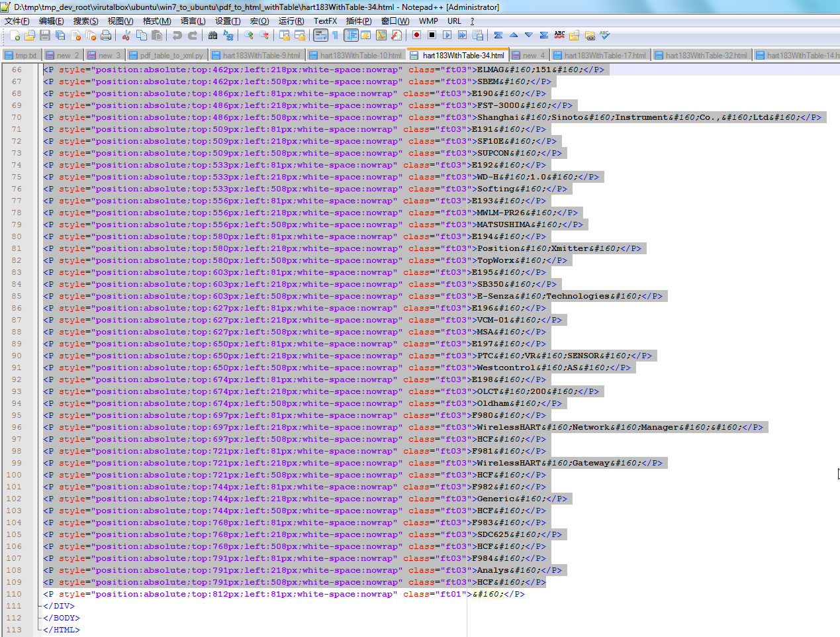Print the document via printer icon
Viewport: 840px width, 637px height.
coord(106,35)
